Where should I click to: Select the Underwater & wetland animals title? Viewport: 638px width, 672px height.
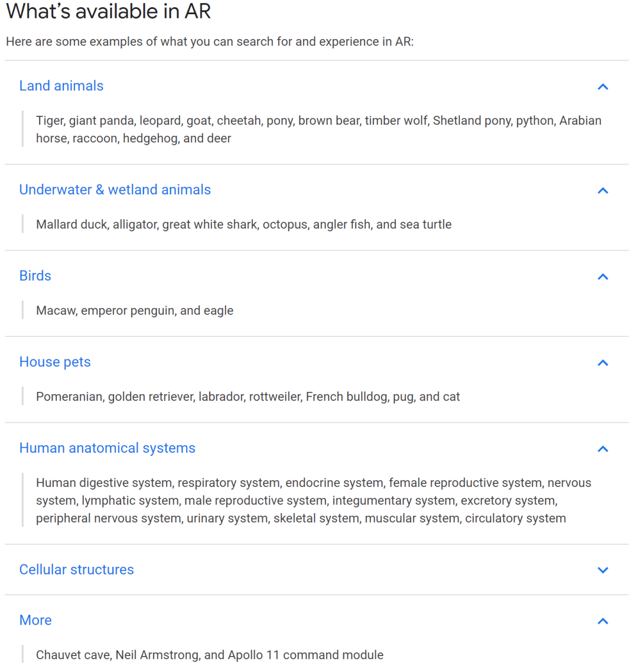115,190
